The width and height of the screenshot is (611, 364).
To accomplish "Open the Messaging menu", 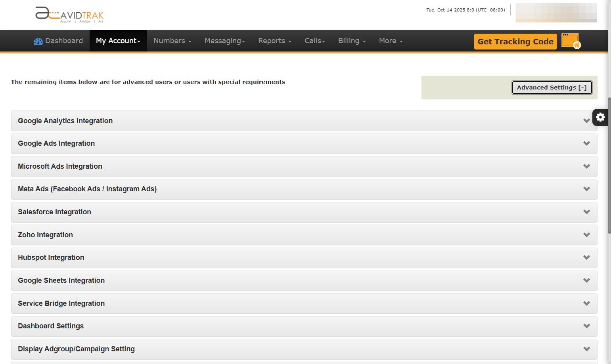I will coord(225,41).
